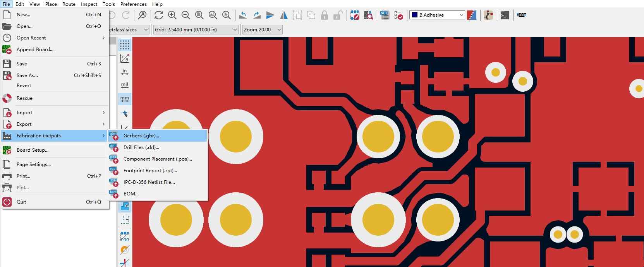The width and height of the screenshot is (644, 267).
Task: Expand the Export submenu
Action: pos(55,124)
